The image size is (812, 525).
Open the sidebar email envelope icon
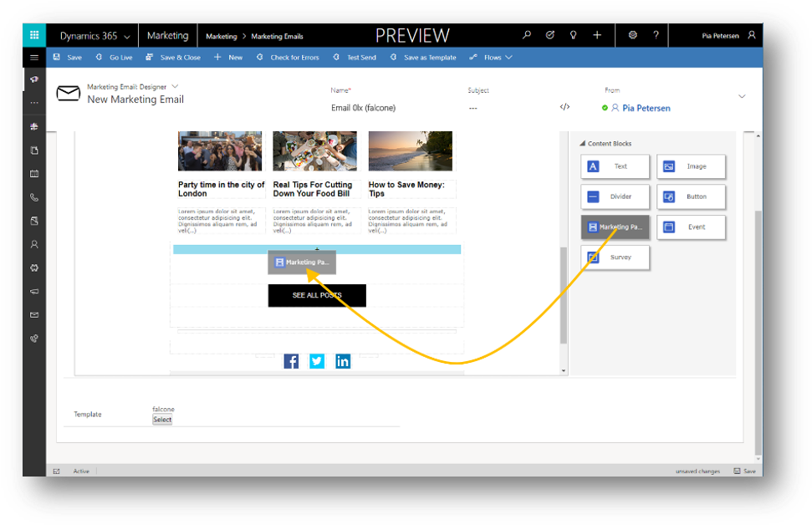point(34,315)
